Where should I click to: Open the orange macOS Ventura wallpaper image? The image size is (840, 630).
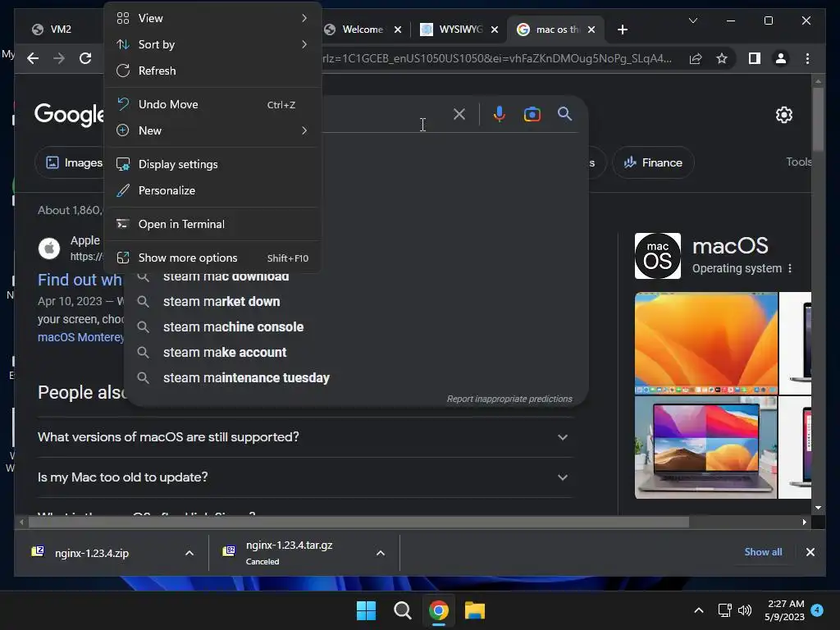[x=706, y=343]
